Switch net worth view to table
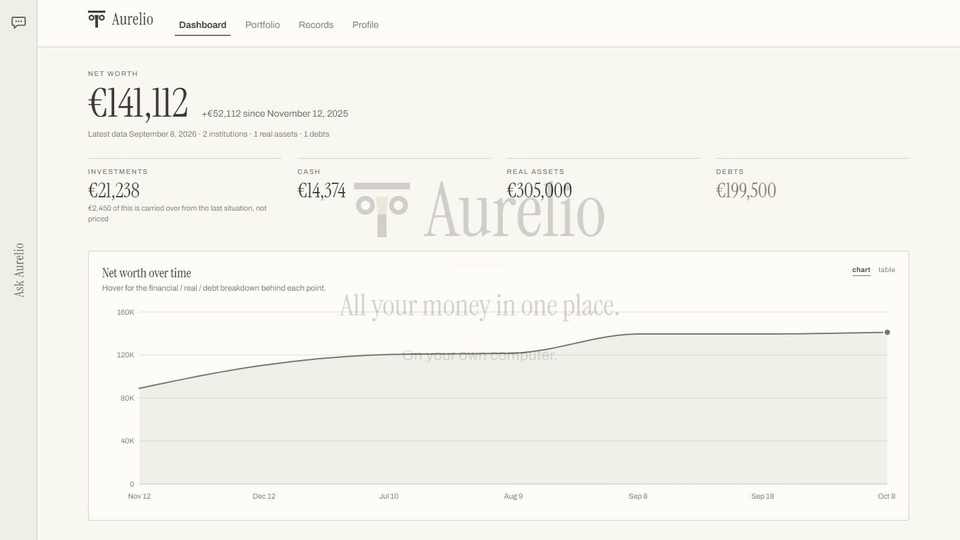This screenshot has height=540, width=960. click(887, 270)
